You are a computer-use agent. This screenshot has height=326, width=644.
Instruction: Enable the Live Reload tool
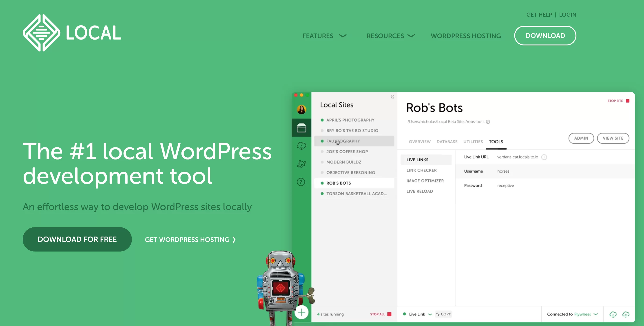tap(420, 191)
